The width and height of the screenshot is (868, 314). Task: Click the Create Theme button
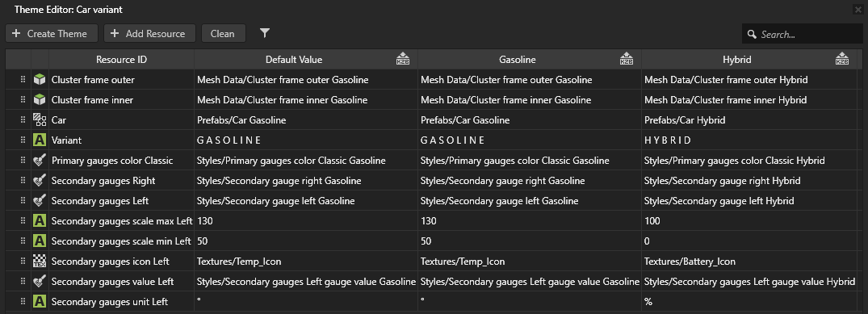pyautogui.click(x=52, y=34)
